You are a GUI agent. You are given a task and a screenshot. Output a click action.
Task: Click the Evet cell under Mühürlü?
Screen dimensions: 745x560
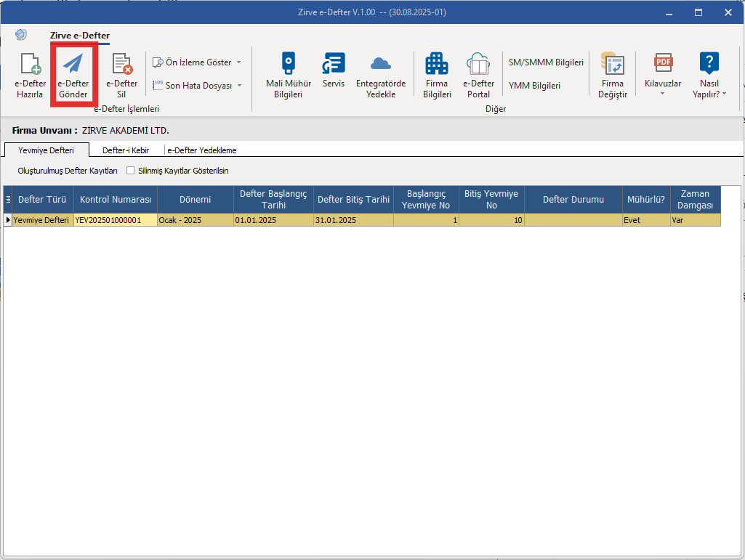click(646, 220)
